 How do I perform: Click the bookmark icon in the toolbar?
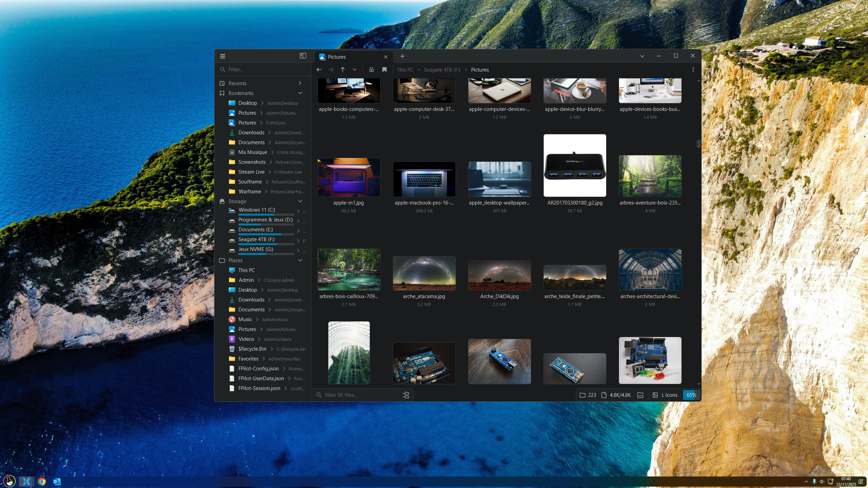(x=384, y=70)
